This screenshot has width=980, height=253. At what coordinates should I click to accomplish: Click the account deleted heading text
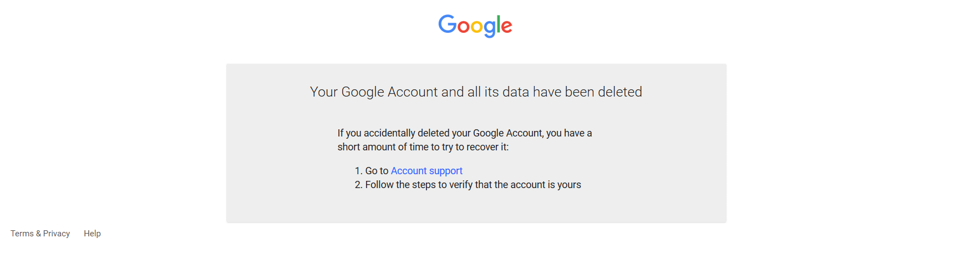476,92
